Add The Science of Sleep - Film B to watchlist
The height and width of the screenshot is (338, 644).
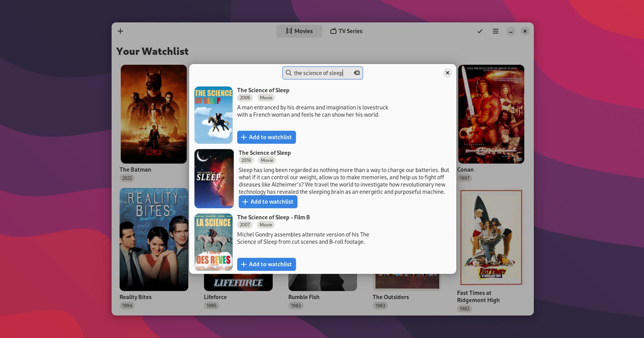266,264
